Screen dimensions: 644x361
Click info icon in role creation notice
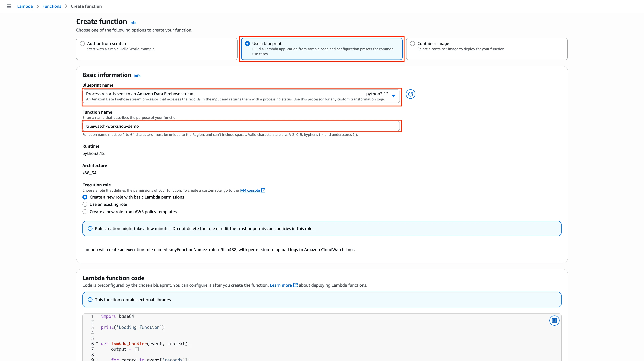coord(90,229)
